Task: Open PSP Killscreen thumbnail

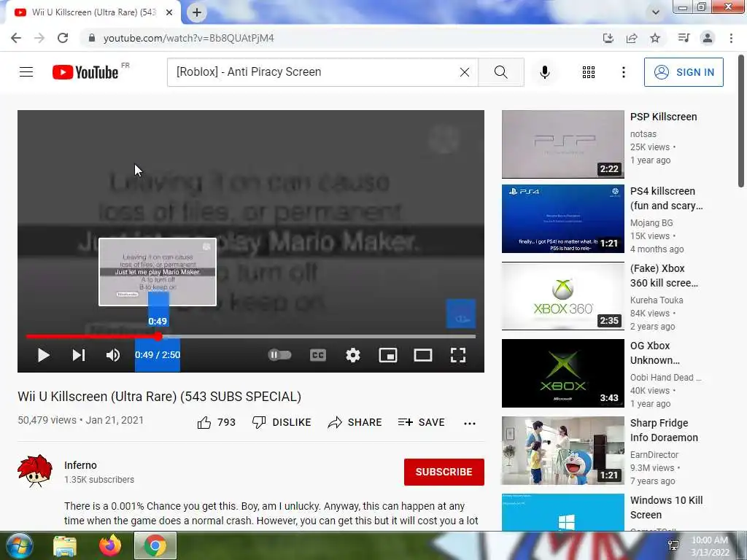Action: click(562, 144)
